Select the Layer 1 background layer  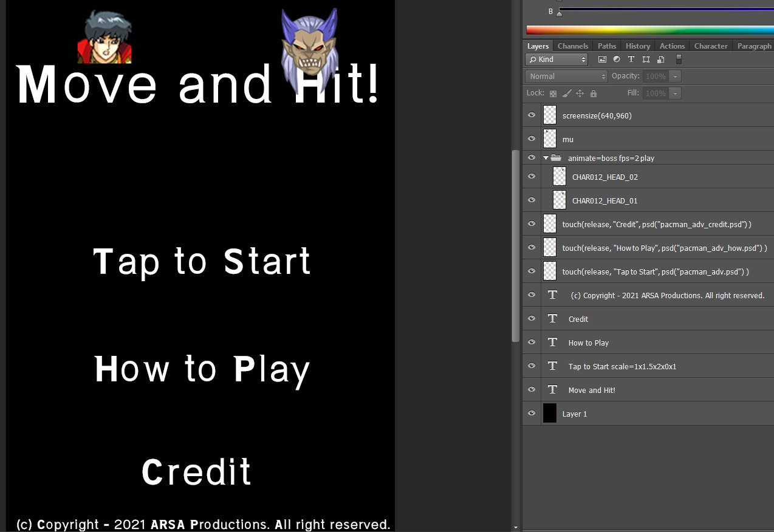(574, 414)
